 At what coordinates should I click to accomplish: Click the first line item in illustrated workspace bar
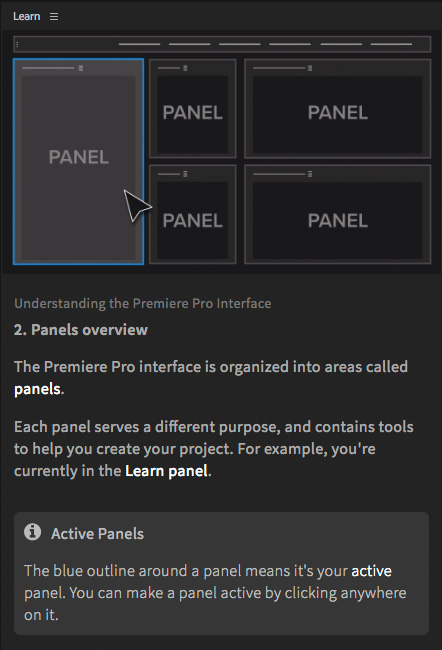pos(139,44)
